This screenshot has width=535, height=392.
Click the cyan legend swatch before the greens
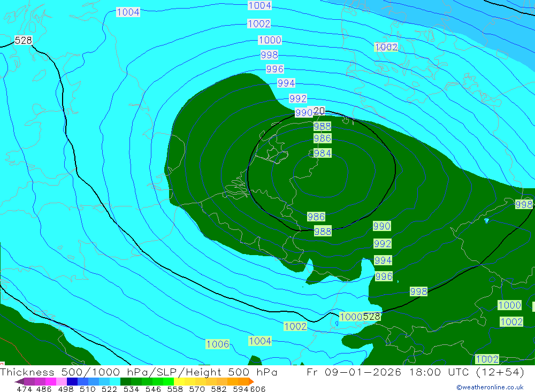(x=115, y=381)
